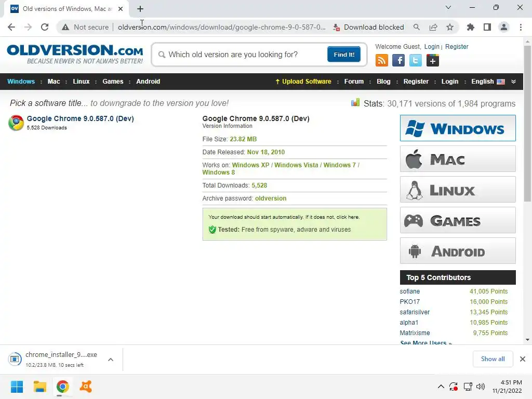
Task: Expand chrome_installer download options chevron
Action: 111,360
